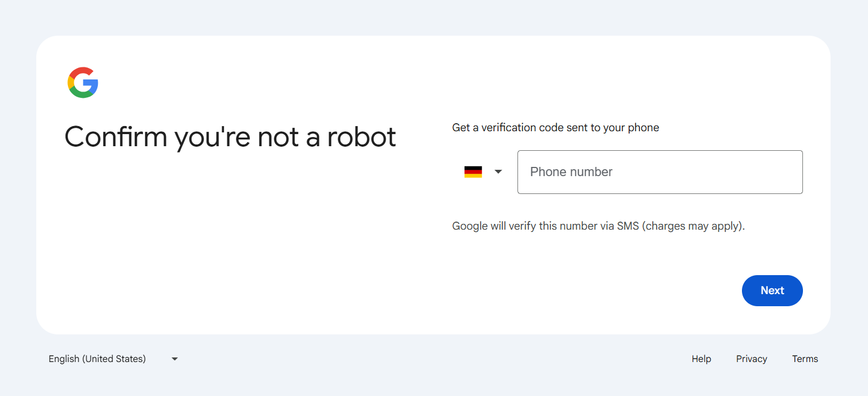Click the German flag icon
This screenshot has width=868, height=396.
pos(473,172)
